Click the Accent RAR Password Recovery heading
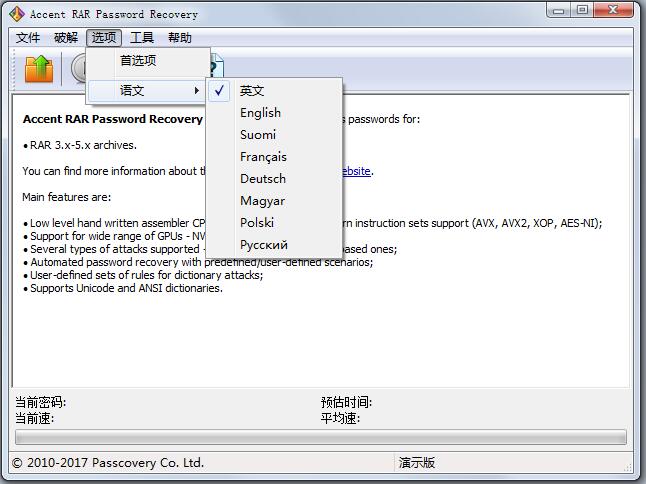 pyautogui.click(x=113, y=119)
